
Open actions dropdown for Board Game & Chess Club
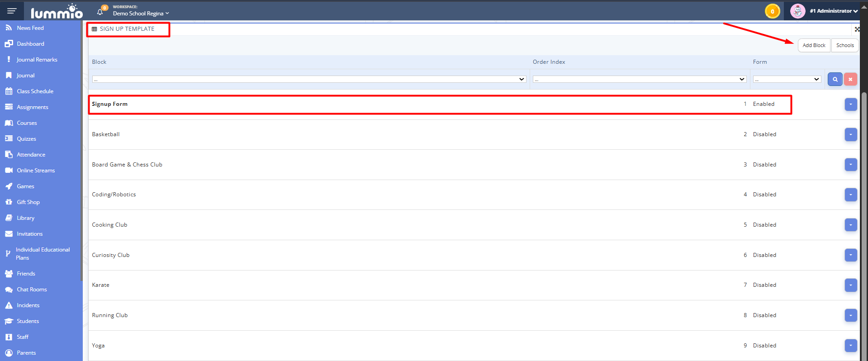[x=851, y=165]
